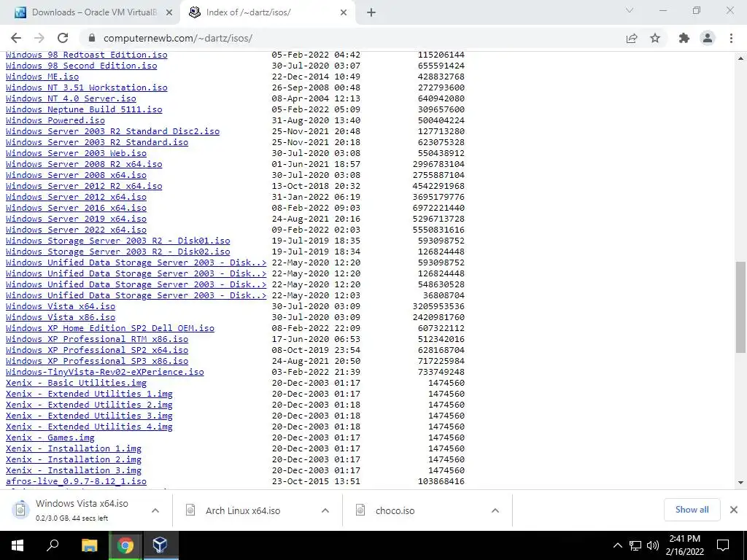The height and width of the screenshot is (560, 747).
Task: Download Windows 98 Second Edition.iso
Action: (x=82, y=66)
